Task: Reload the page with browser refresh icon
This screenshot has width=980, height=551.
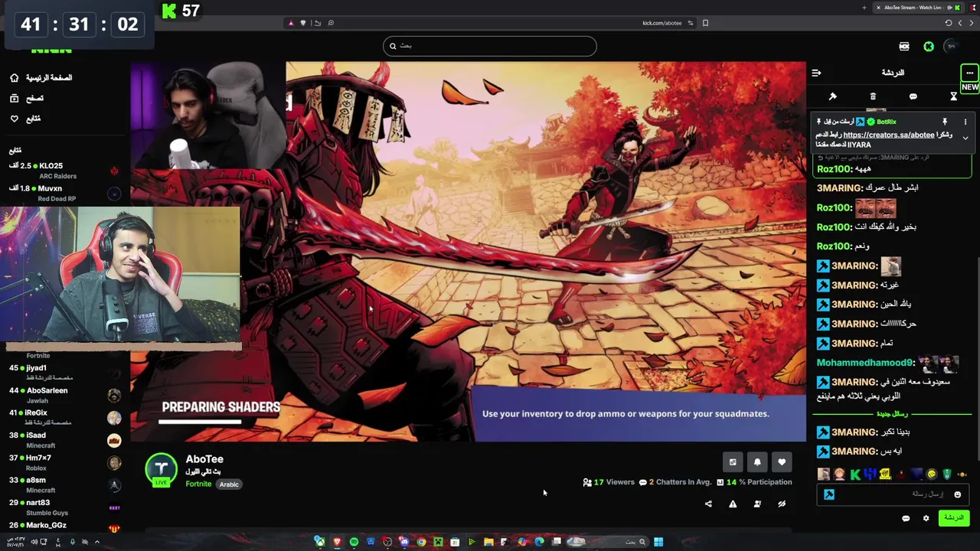Action: (949, 23)
